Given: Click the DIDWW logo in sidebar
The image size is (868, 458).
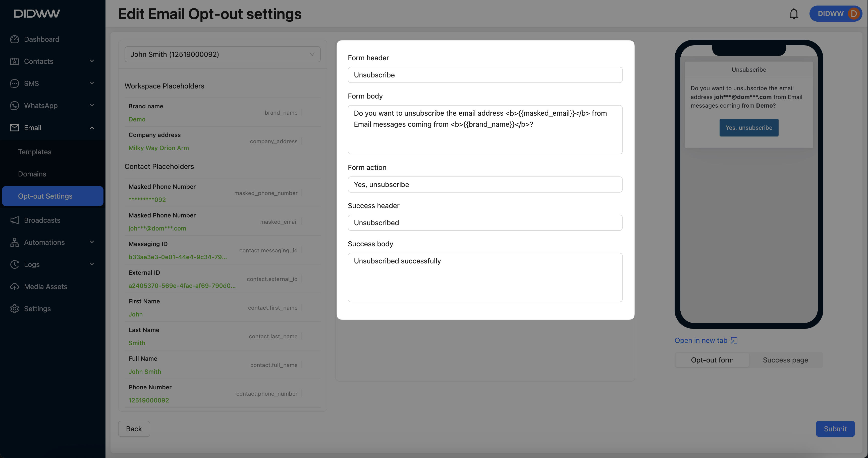Looking at the screenshot, I should (37, 14).
